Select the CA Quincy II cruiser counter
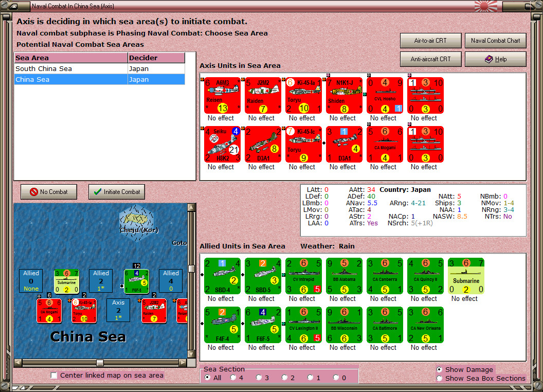543x392 pixels. [425, 276]
